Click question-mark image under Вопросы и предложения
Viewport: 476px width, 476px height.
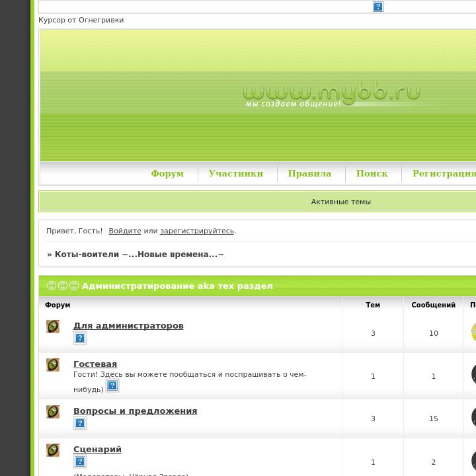(x=80, y=423)
